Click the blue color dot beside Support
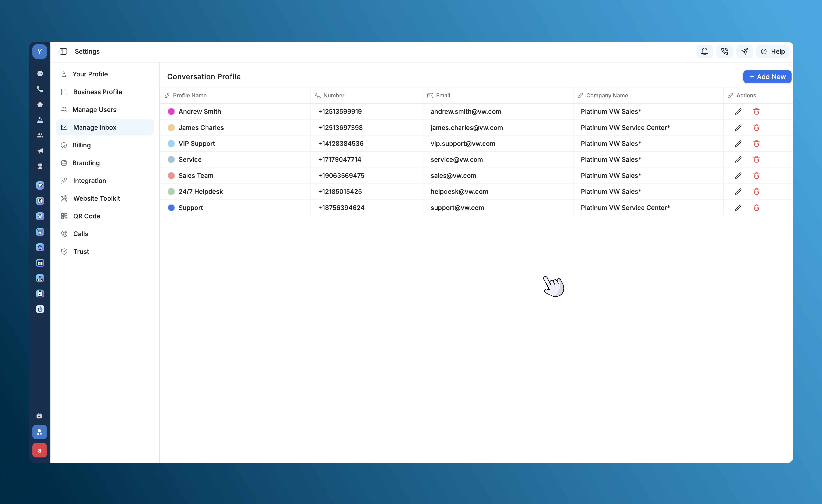Screen dimensions: 822x504 pyautogui.click(x=171, y=208)
